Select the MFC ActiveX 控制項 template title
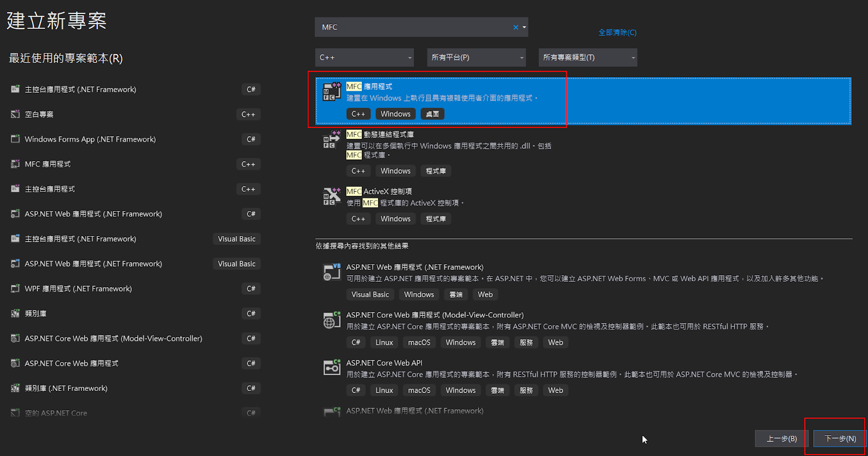Viewport: 868px width, 456px height. point(379,191)
